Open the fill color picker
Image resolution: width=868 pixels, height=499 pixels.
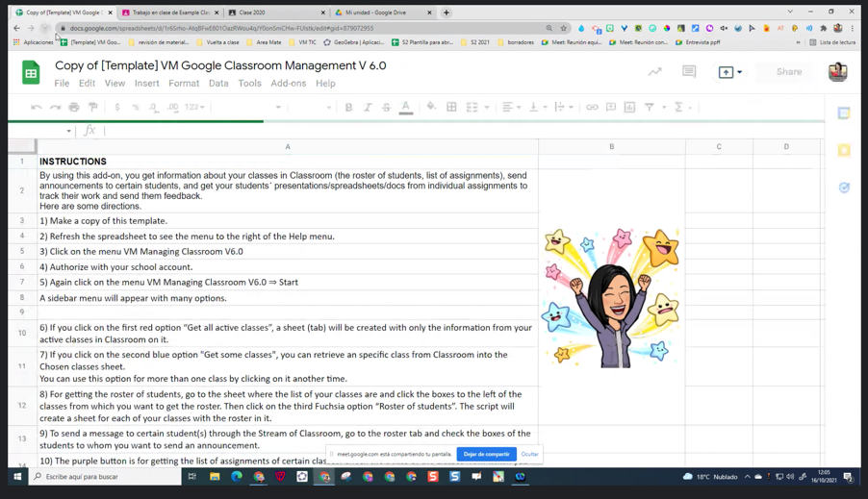[x=431, y=107]
